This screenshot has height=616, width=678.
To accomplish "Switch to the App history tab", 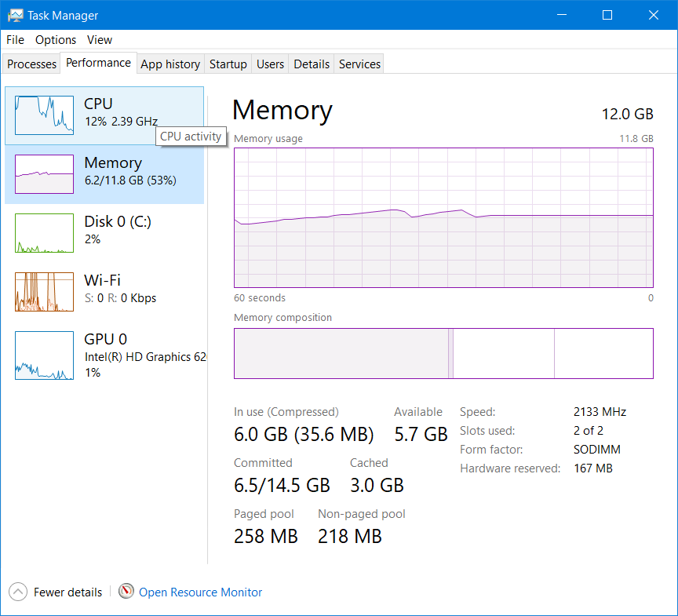I will pos(170,64).
